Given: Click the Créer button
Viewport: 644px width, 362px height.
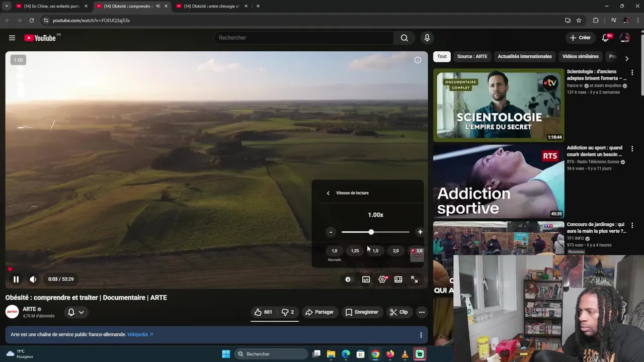Looking at the screenshot, I should click(x=580, y=38).
